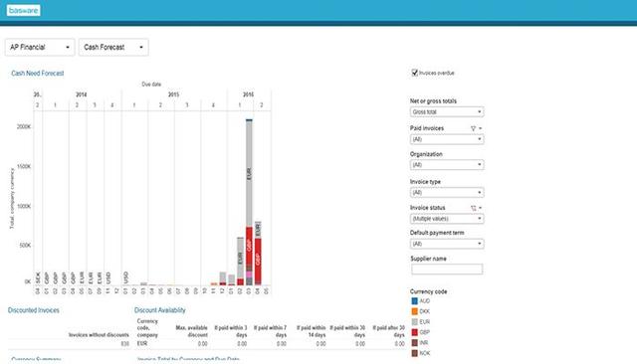637x364 pixels.
Task: Click Max. available discount column header
Action: coord(191,331)
